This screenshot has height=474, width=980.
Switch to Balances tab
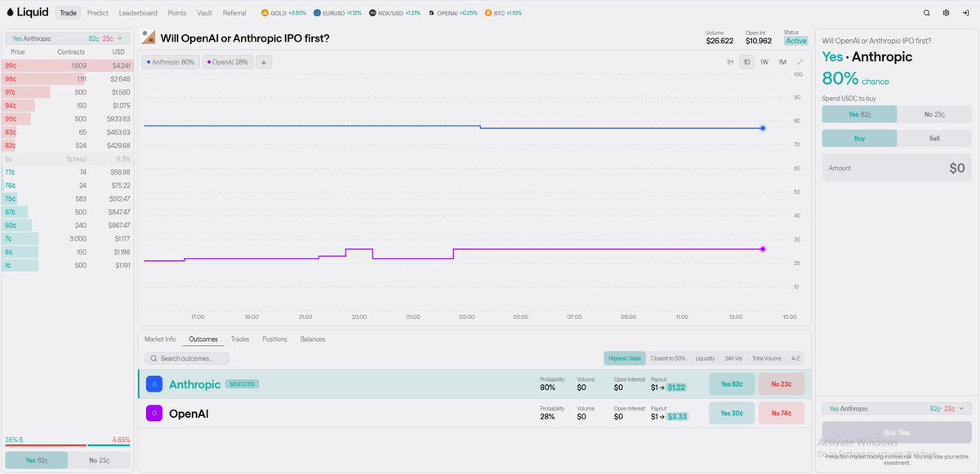click(313, 339)
